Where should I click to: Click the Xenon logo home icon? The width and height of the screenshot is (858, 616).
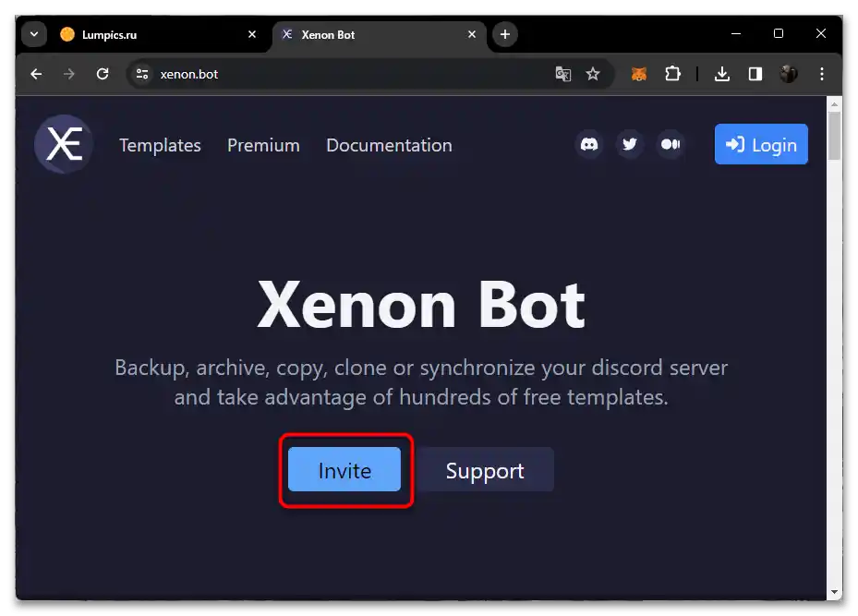[64, 144]
